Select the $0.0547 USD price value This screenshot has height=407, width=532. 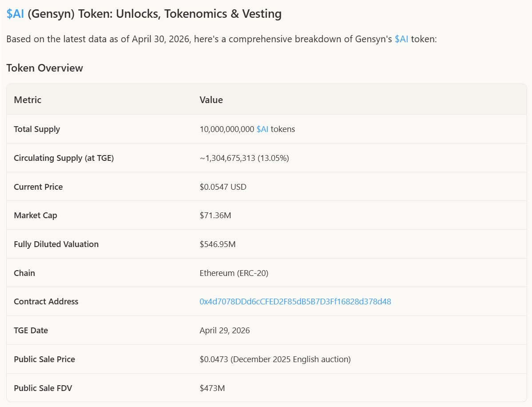pyautogui.click(x=223, y=187)
